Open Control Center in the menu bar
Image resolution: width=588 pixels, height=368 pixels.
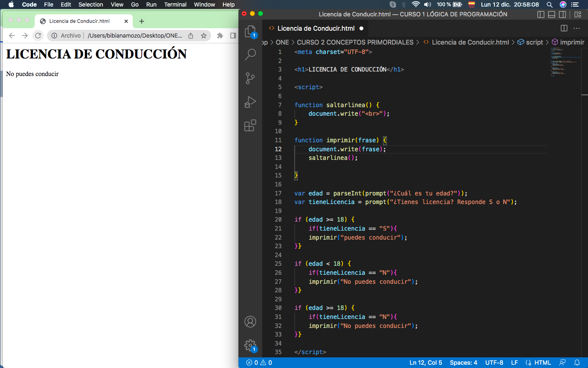coord(575,4)
